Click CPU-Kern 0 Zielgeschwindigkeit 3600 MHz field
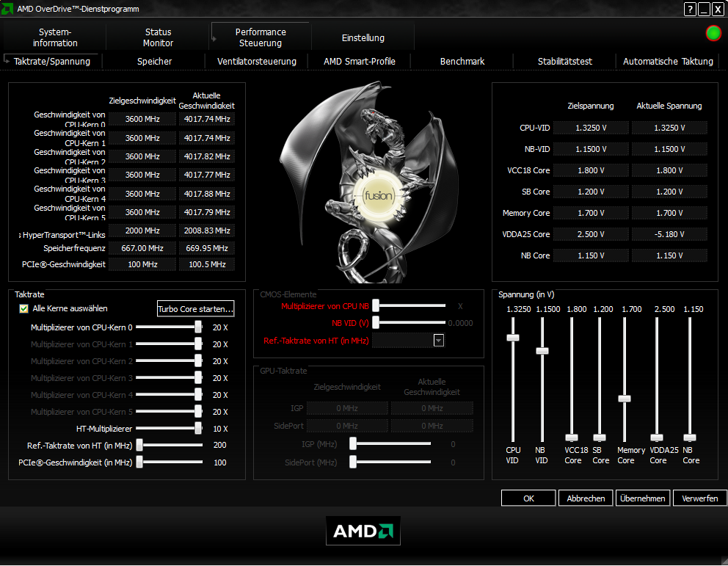 (142, 119)
